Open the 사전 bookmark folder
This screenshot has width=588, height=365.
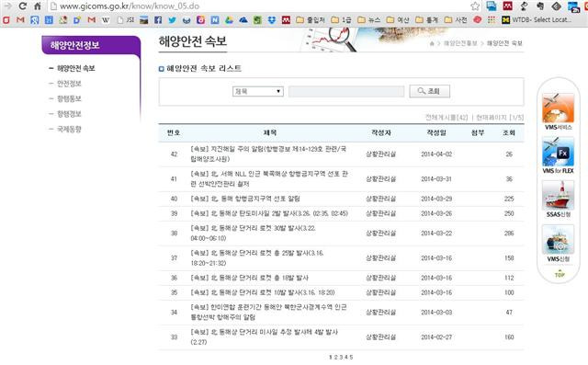pos(456,20)
